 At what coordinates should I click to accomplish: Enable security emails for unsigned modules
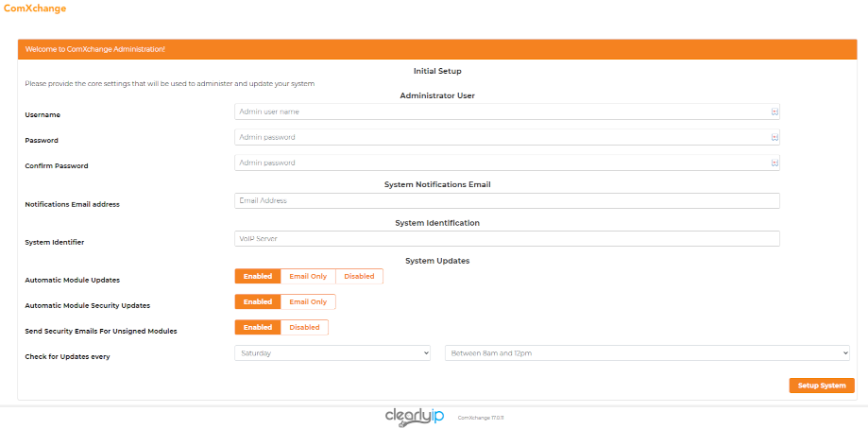pos(257,328)
